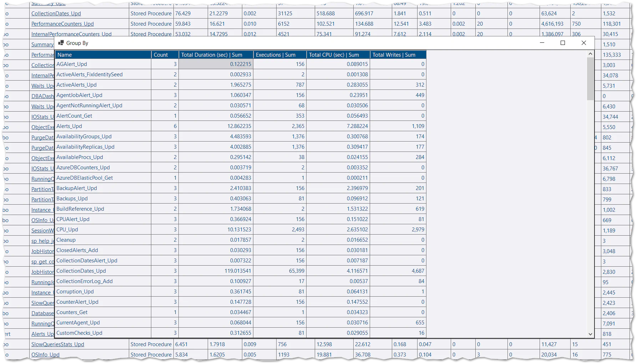This screenshot has width=637, height=364.
Task: Select the Backups_Upd row name
Action: [x=72, y=199]
